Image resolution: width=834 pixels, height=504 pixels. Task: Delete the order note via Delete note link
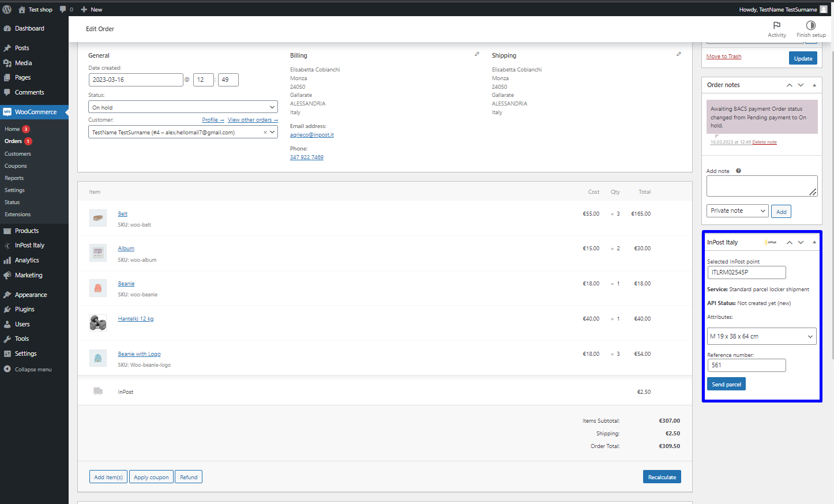click(x=764, y=142)
